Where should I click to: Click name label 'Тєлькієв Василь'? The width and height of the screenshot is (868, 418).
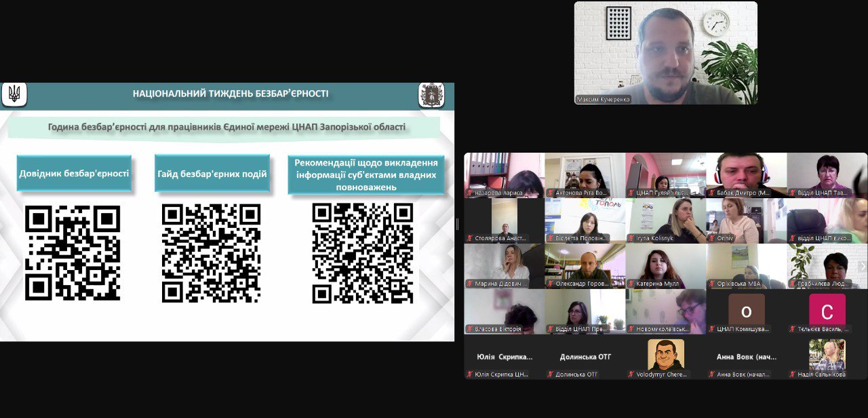[x=821, y=329]
